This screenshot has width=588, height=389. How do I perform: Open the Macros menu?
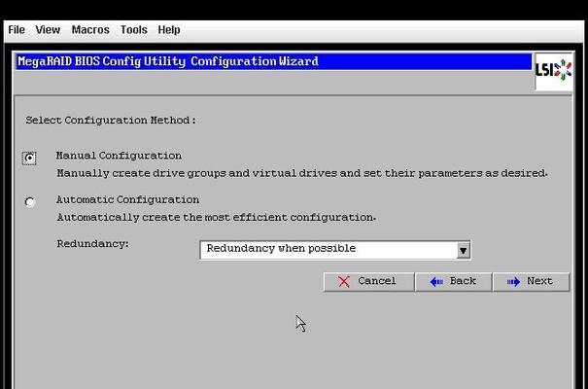(90, 29)
